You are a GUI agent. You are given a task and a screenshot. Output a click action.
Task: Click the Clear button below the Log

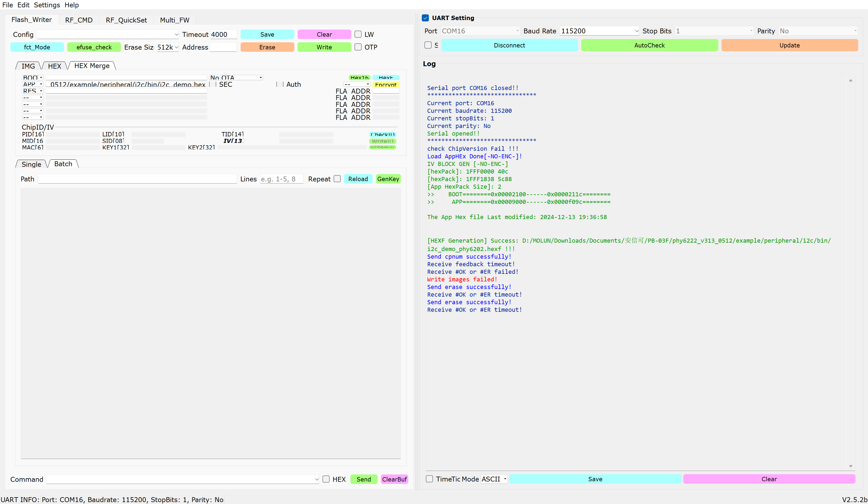pyautogui.click(x=769, y=479)
